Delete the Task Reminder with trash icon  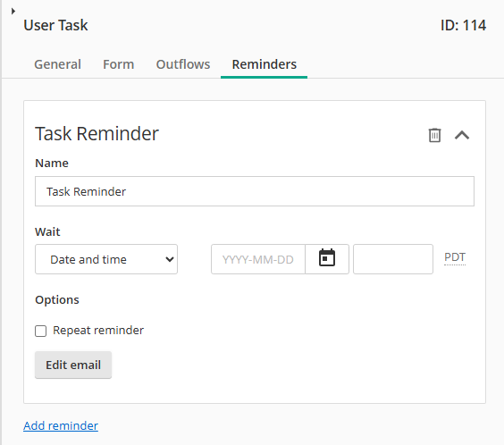pyautogui.click(x=434, y=135)
